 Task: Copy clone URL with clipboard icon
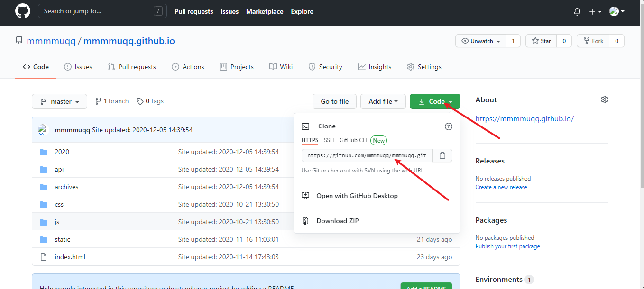[x=442, y=155]
